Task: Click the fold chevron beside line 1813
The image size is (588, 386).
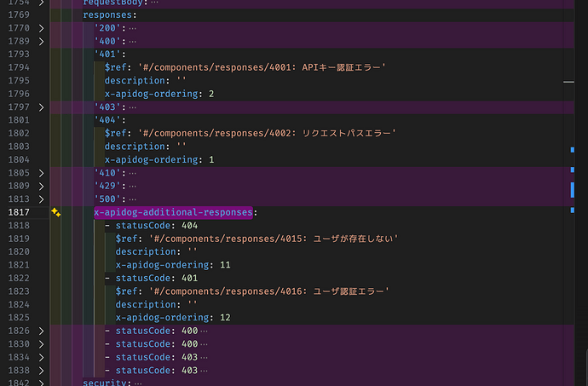Action: (40, 199)
